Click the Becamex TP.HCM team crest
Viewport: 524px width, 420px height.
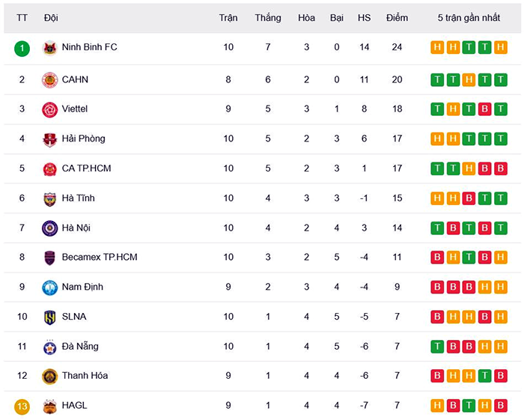[49, 258]
